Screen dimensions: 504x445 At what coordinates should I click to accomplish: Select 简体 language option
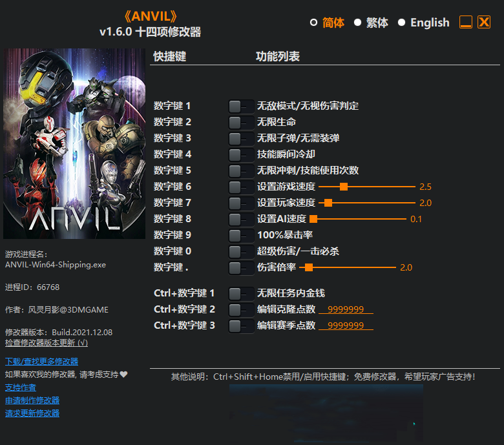327,23
